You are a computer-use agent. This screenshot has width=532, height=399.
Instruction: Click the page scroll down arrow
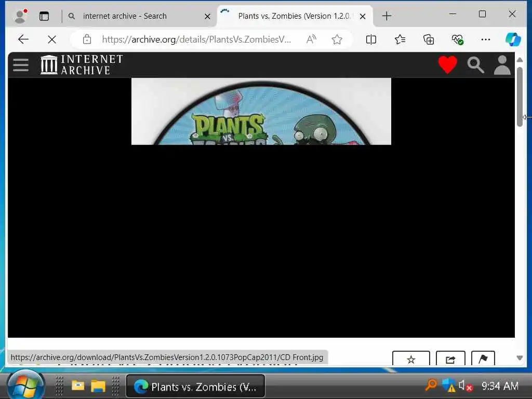pyautogui.click(x=520, y=358)
